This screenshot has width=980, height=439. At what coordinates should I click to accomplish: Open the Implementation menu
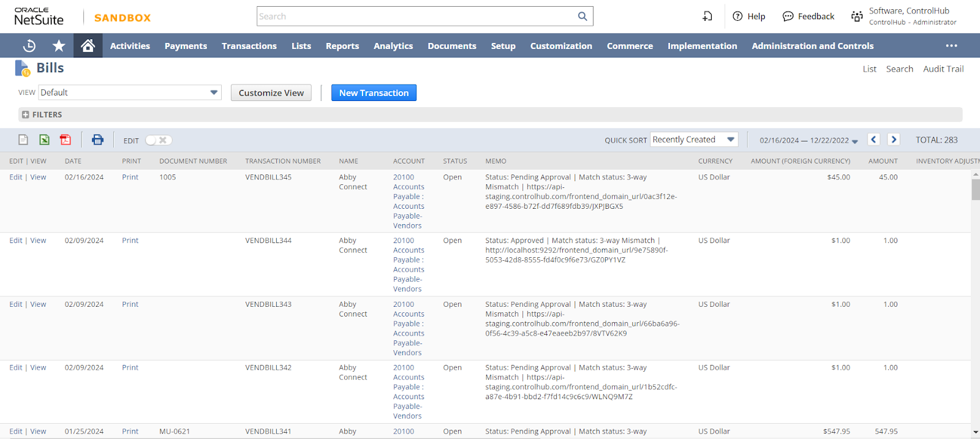tap(703, 46)
